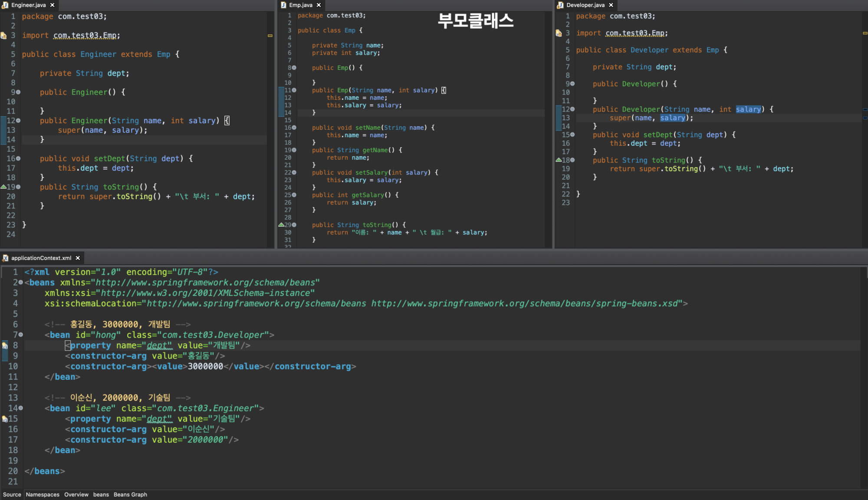Click warning marker on line 15 of applicationContext.xml

4,419
